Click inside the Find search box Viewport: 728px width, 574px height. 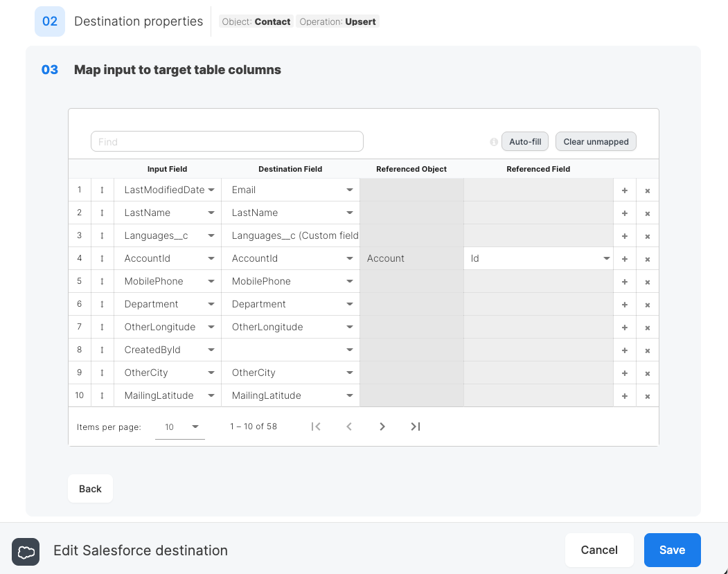click(227, 141)
